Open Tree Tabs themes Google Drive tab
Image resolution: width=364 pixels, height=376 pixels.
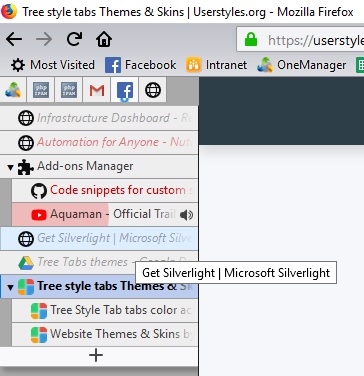click(x=99, y=262)
